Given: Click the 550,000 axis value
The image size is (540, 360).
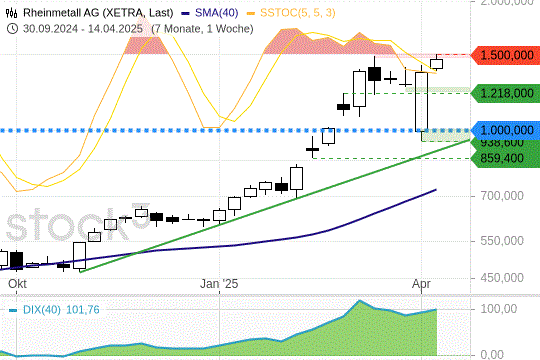Looking at the screenshot, I should (x=502, y=241).
